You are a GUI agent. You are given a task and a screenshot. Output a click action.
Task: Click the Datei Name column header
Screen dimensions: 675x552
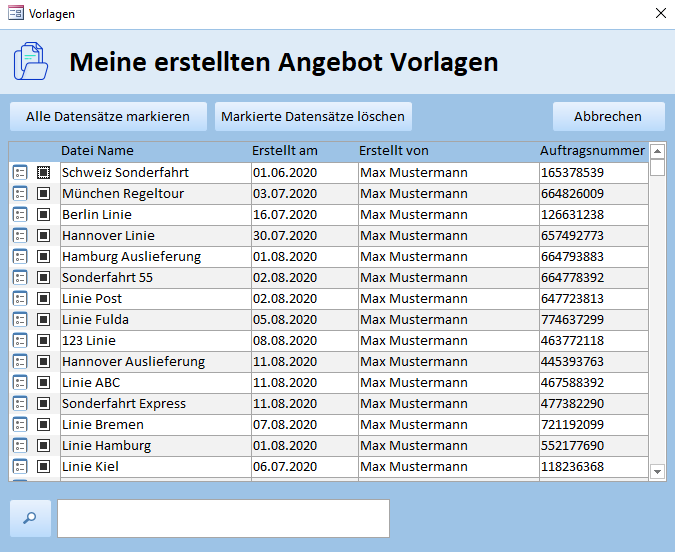coord(97,151)
